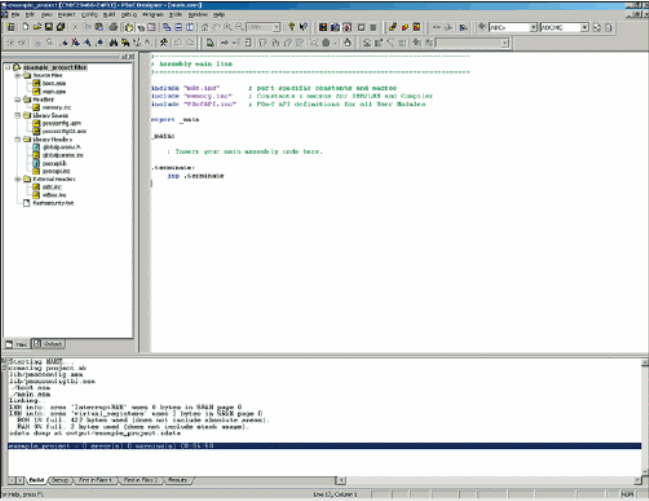The width and height of the screenshot is (649, 501).
Task: Click the Save file floppy disk icon
Action: pyautogui.click(x=49, y=27)
